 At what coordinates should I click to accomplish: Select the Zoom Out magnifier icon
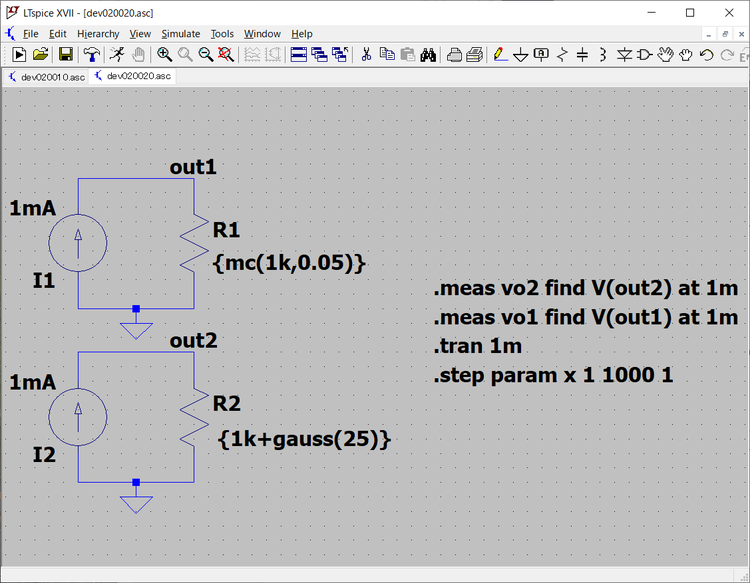click(x=206, y=55)
